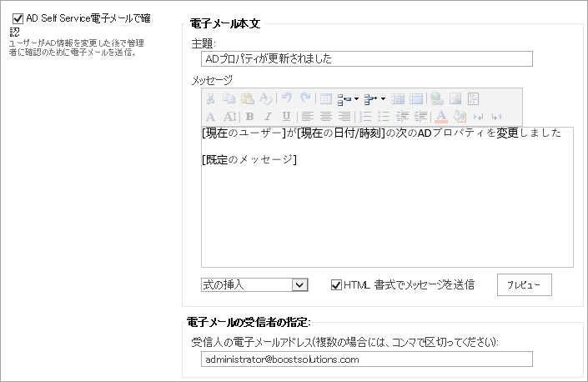Click the recipient email address field
This screenshot has height=382, width=588.
[x=367, y=359]
